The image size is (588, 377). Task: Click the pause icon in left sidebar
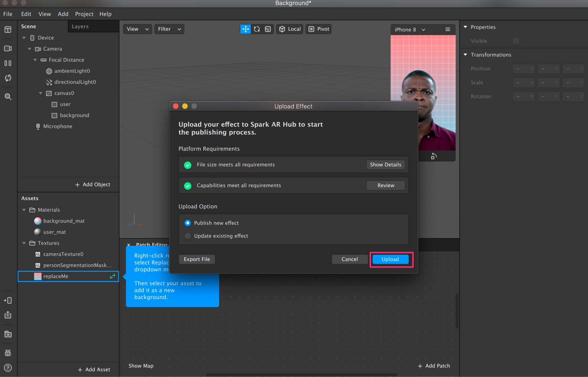point(8,63)
